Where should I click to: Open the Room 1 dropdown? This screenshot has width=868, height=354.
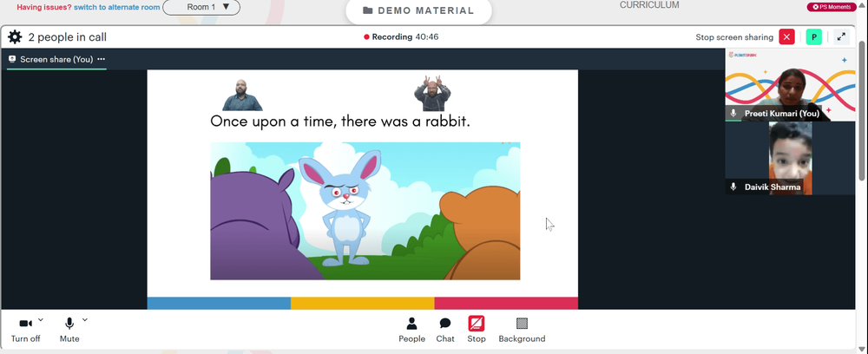click(x=201, y=7)
